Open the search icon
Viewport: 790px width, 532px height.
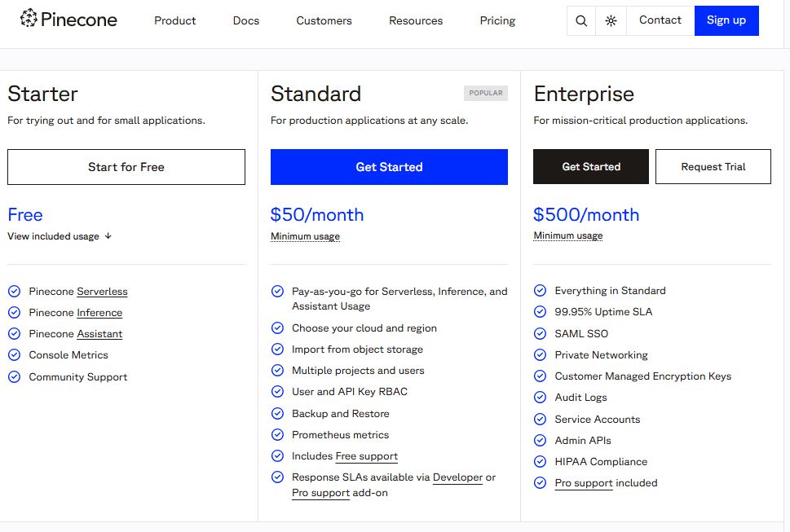pyautogui.click(x=581, y=20)
